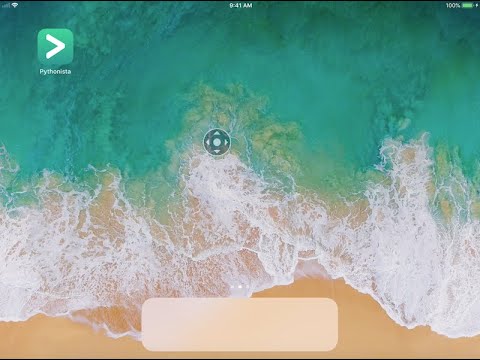Screen dimensions: 480x360
Task: Tap the 9:41 AM clock
Action: (x=241, y=5)
